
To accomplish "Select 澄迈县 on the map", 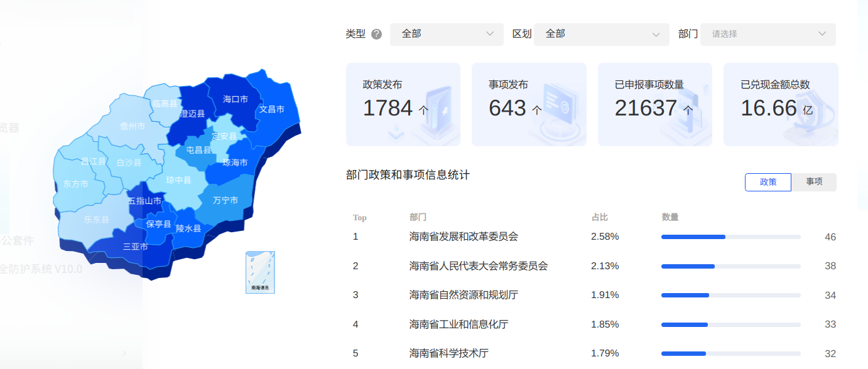I will pyautogui.click(x=193, y=114).
